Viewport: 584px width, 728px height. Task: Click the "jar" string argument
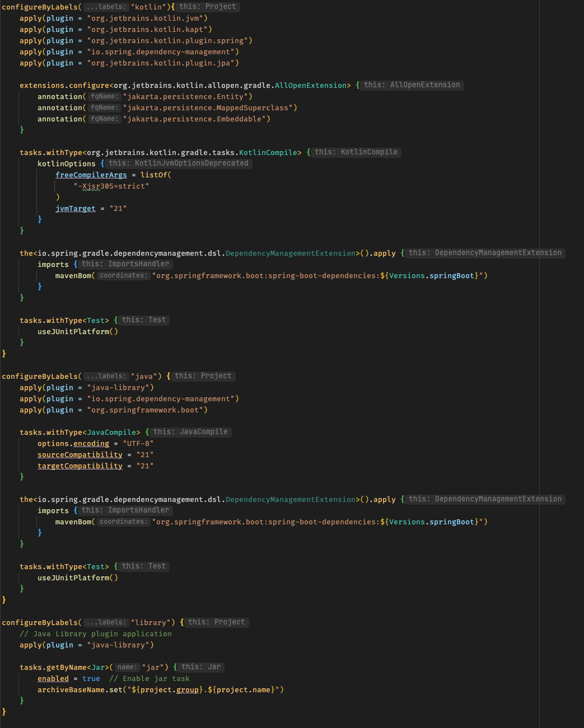pos(152,667)
